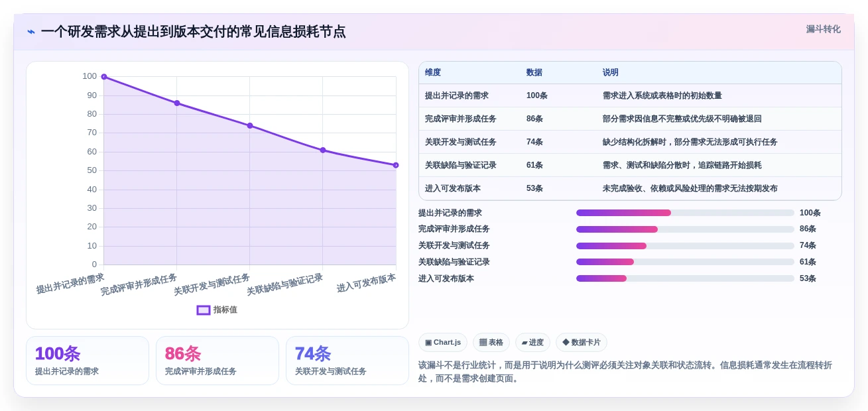Image resolution: width=868 pixels, height=411 pixels.
Task: Click the 漏斗转化 label in the header
Action: (x=823, y=29)
